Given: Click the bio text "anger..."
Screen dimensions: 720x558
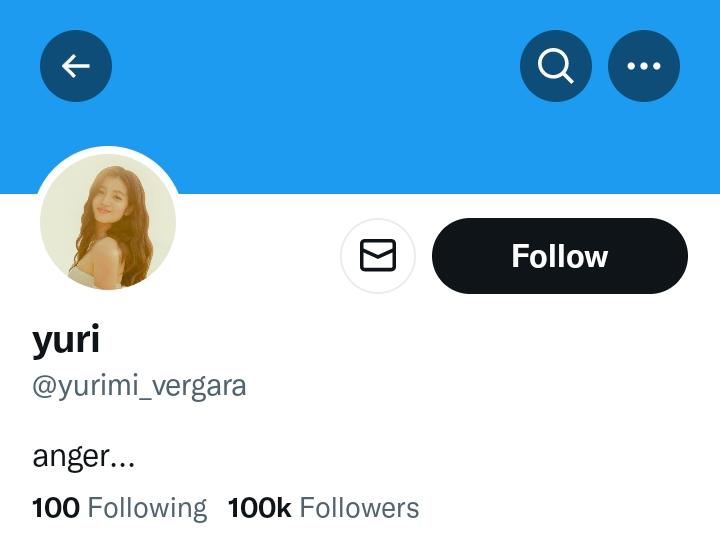Looking at the screenshot, I should (x=83, y=457).
